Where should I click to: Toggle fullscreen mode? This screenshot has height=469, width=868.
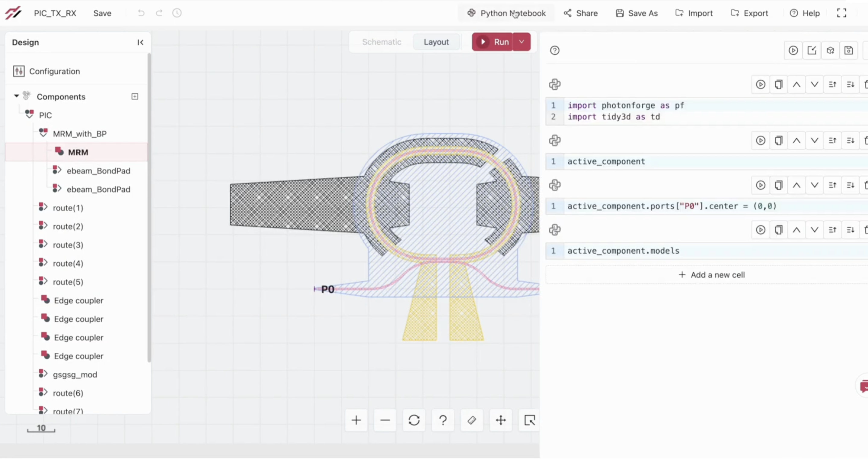(842, 13)
